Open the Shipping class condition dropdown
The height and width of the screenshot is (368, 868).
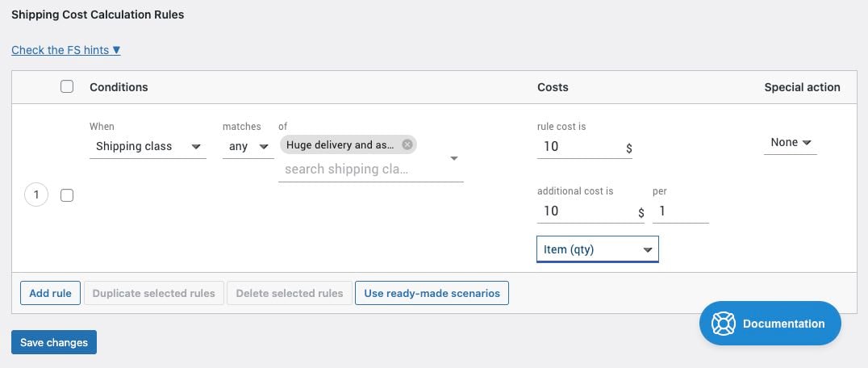coord(148,147)
